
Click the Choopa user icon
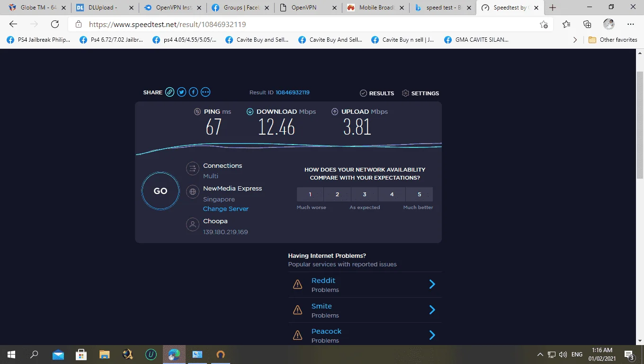pyautogui.click(x=192, y=225)
